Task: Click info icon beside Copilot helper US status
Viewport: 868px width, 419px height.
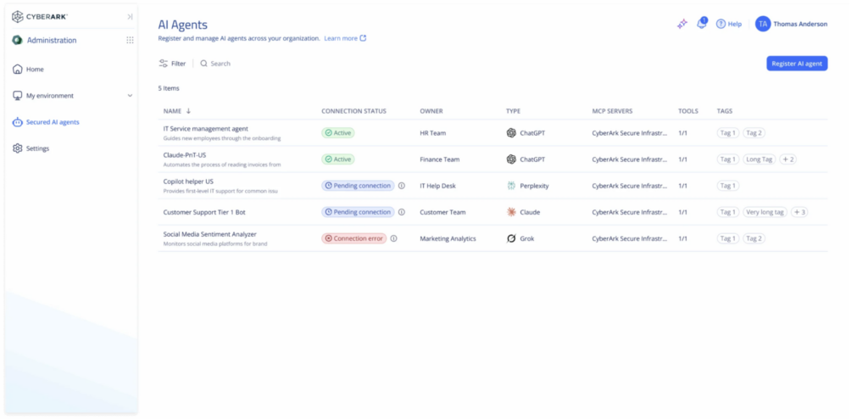Action: (402, 186)
